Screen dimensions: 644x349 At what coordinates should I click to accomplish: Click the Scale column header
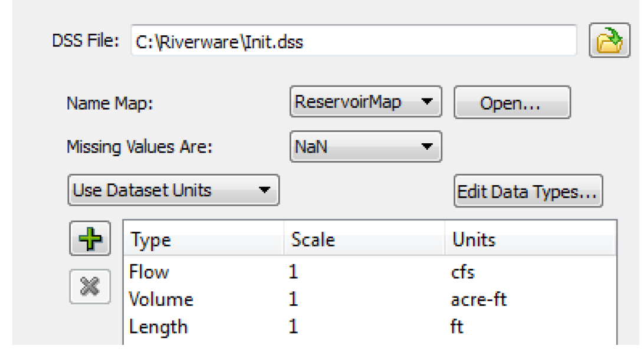364,239
